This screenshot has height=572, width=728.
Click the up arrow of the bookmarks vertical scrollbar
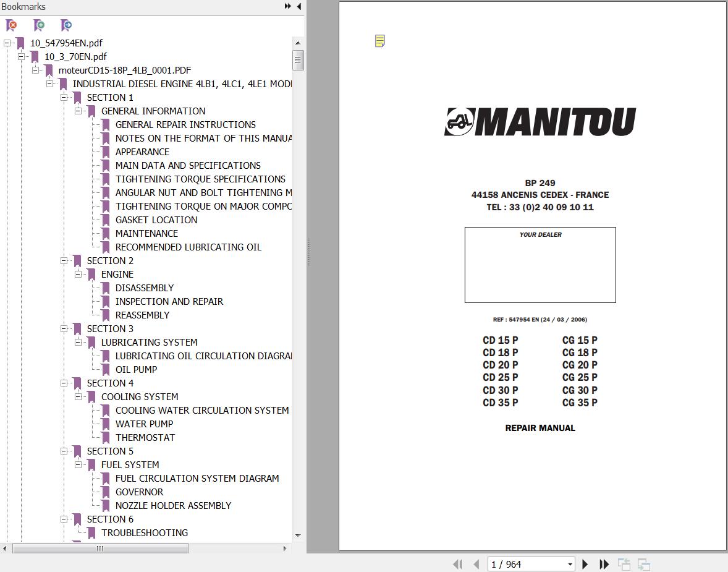298,43
